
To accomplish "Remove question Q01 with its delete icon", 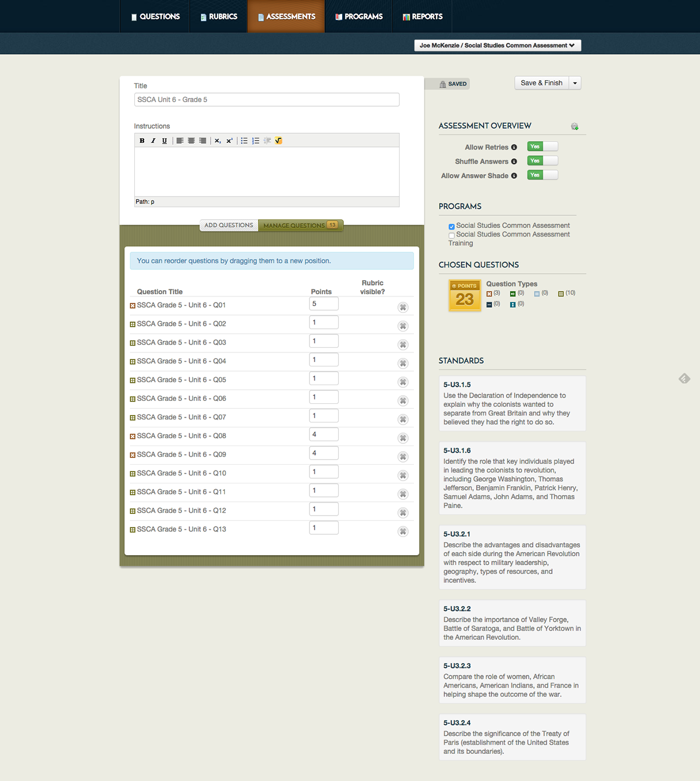I will (x=403, y=307).
